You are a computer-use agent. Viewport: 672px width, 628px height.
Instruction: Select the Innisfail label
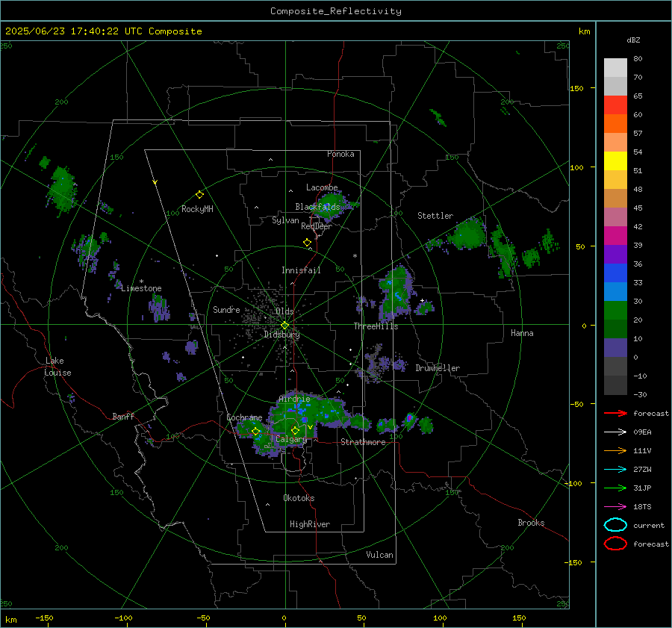(x=301, y=270)
